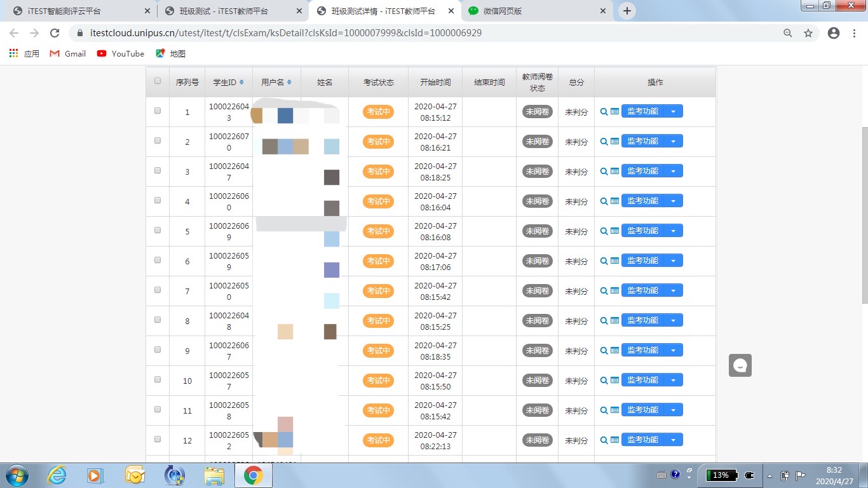The height and width of the screenshot is (488, 868).
Task: Select checkbox for student row 7
Action: click(158, 290)
